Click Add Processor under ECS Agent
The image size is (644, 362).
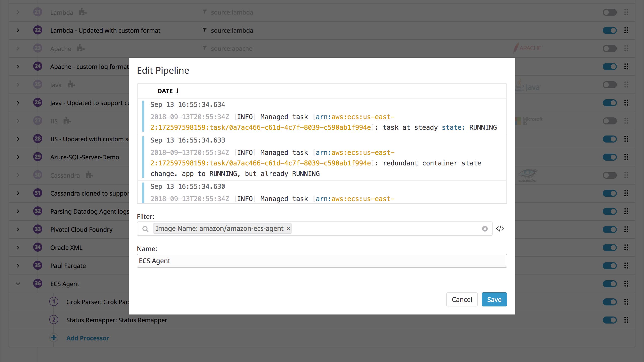(87, 338)
